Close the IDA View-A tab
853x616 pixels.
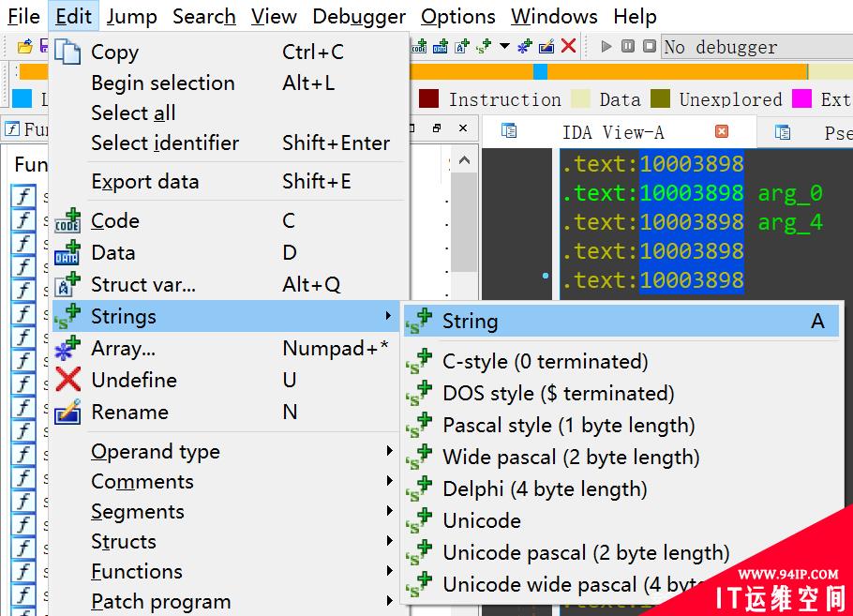coord(722,131)
